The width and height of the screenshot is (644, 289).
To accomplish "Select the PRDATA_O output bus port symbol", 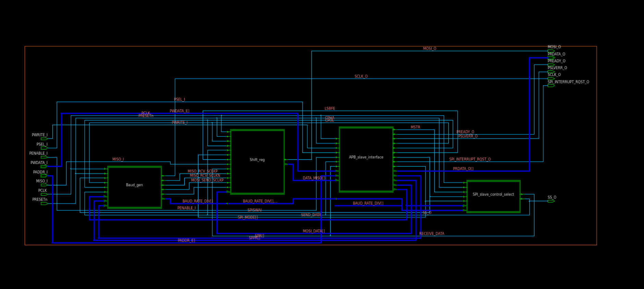I will [551, 58].
